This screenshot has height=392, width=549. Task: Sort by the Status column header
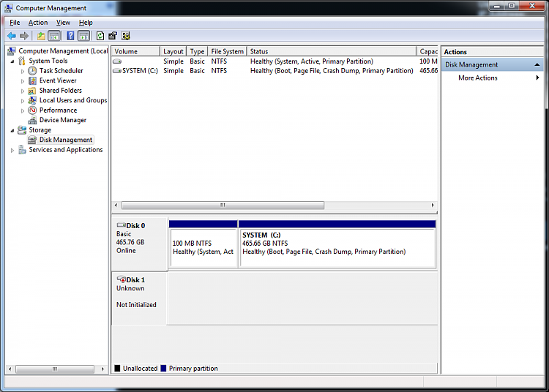[x=332, y=51]
